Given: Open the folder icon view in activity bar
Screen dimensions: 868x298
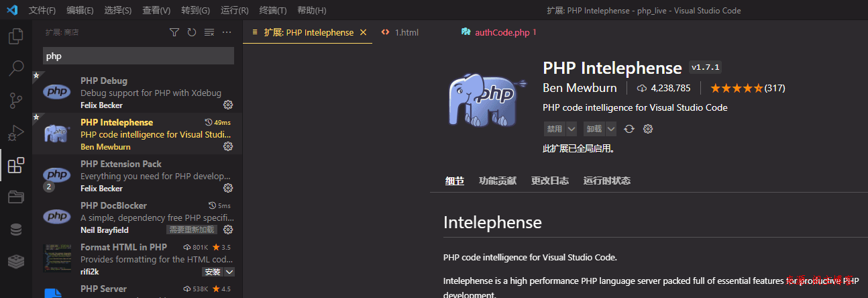Looking at the screenshot, I should click(15, 197).
